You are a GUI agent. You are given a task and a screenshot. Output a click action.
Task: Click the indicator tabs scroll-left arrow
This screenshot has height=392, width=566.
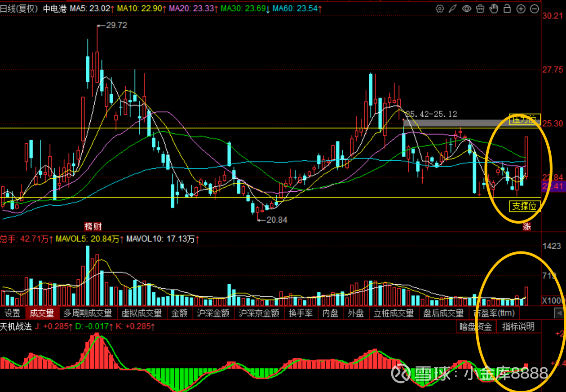559,313
